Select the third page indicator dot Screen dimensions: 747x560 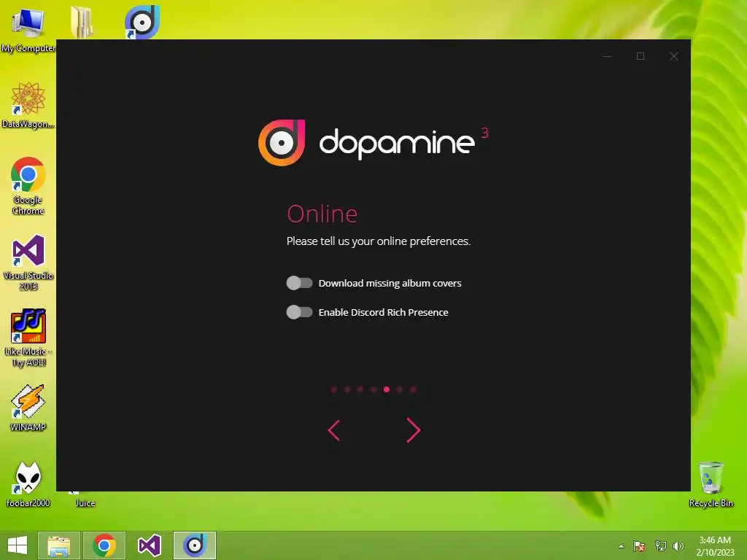click(360, 389)
